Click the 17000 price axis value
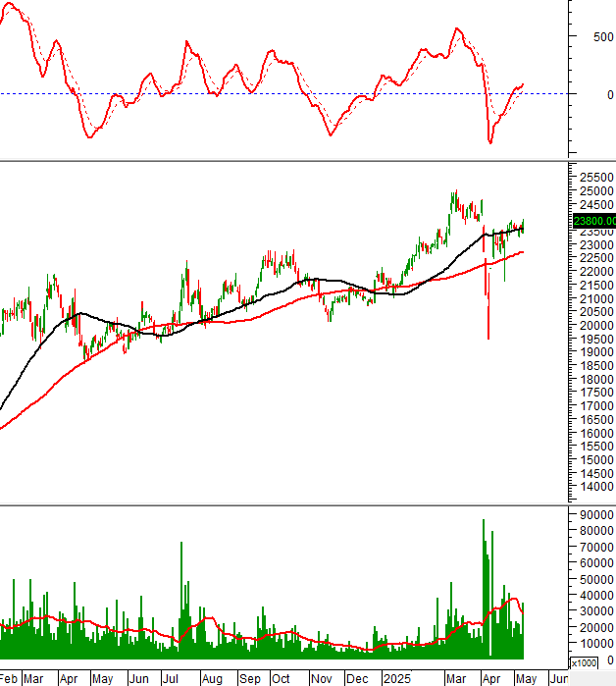This screenshot has width=616, height=686. [x=596, y=406]
